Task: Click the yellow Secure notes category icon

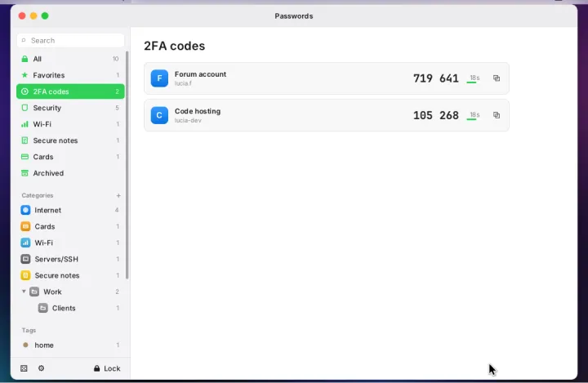Action: (25, 275)
